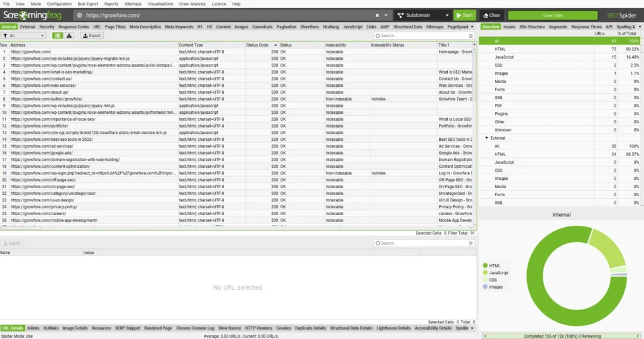Open the URL Details bottom tab
The image size is (644, 339).
click(13, 328)
